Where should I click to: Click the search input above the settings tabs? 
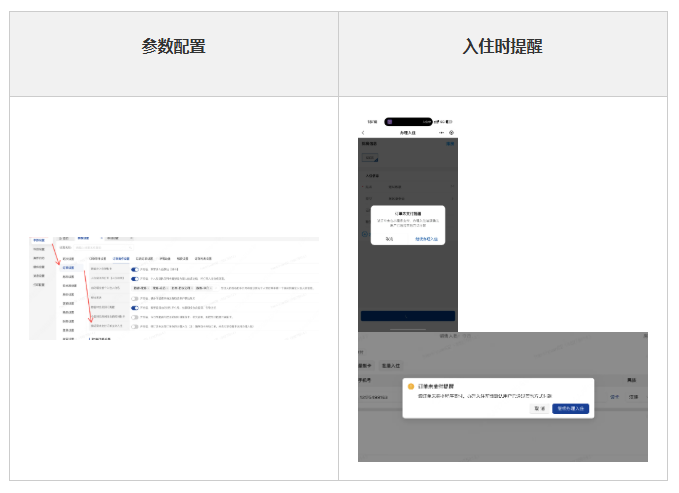[x=103, y=247]
